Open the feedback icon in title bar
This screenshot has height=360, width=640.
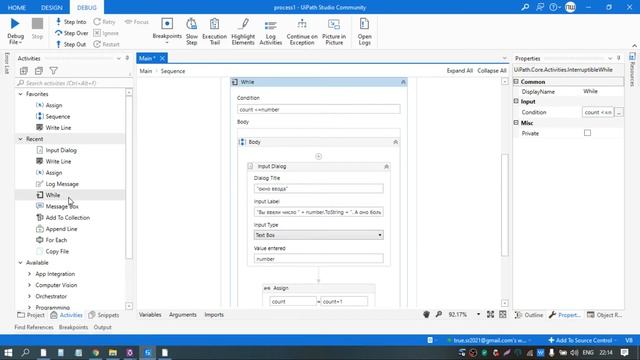point(540,7)
